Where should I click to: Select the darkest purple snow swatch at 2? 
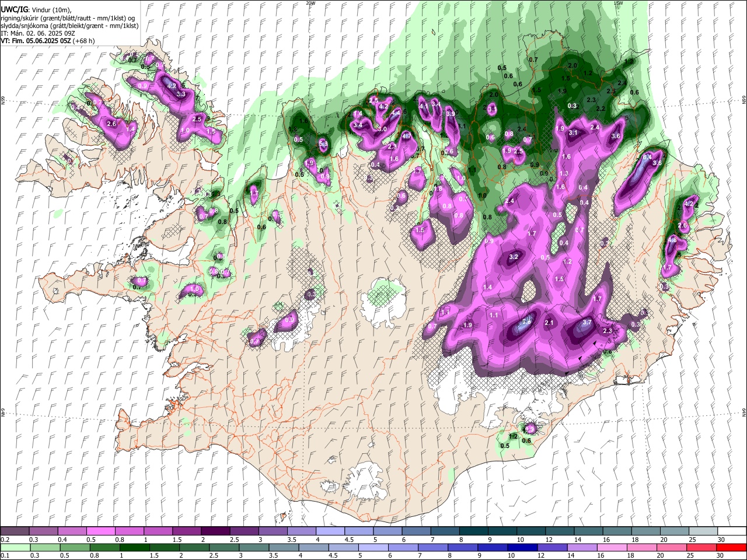pos(215,531)
